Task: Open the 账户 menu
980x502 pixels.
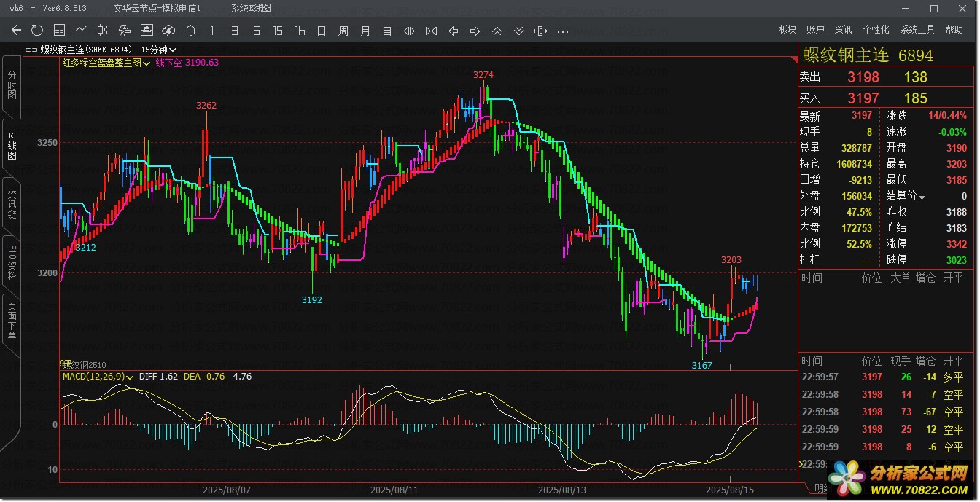Action: [815, 30]
